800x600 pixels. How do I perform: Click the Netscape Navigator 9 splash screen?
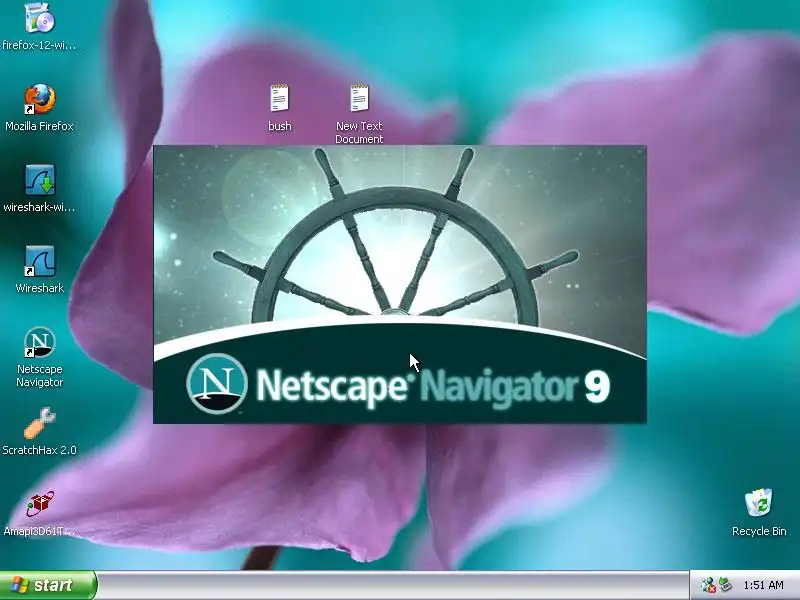[400, 284]
